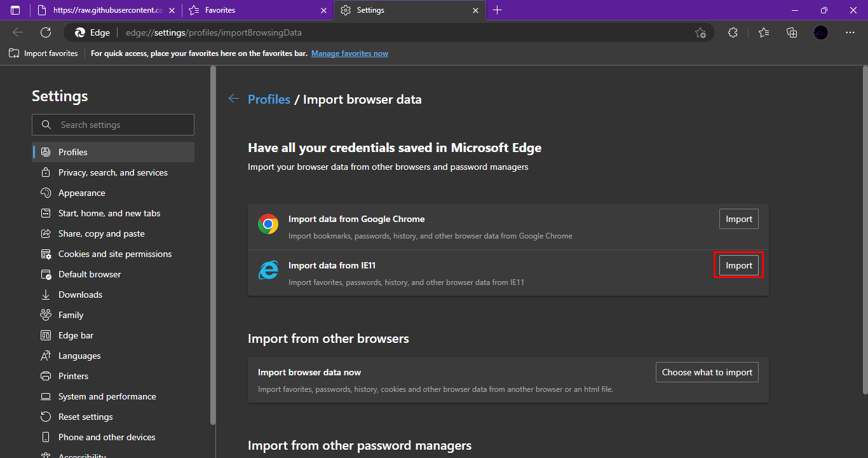
Task: Click the back arrow next to Profiles
Action: (x=234, y=99)
